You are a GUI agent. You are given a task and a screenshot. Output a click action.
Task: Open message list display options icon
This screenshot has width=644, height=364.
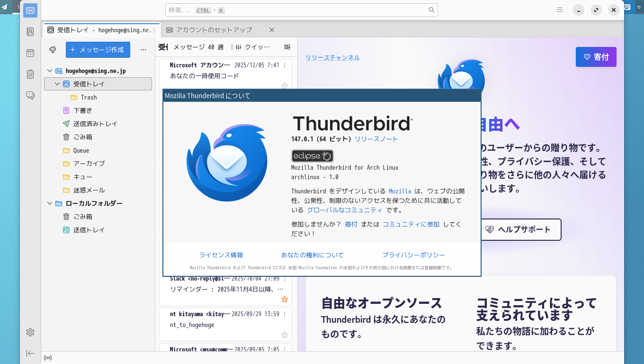287,47
